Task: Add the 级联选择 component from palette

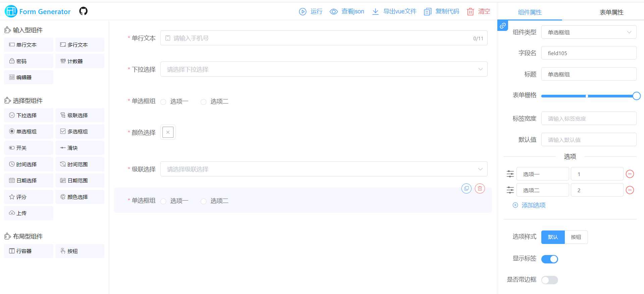Action: pos(80,115)
